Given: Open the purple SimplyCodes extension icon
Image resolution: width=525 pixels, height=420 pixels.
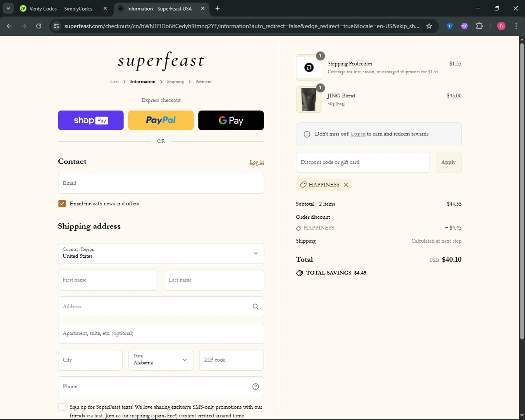Looking at the screenshot, I should 464,26.
